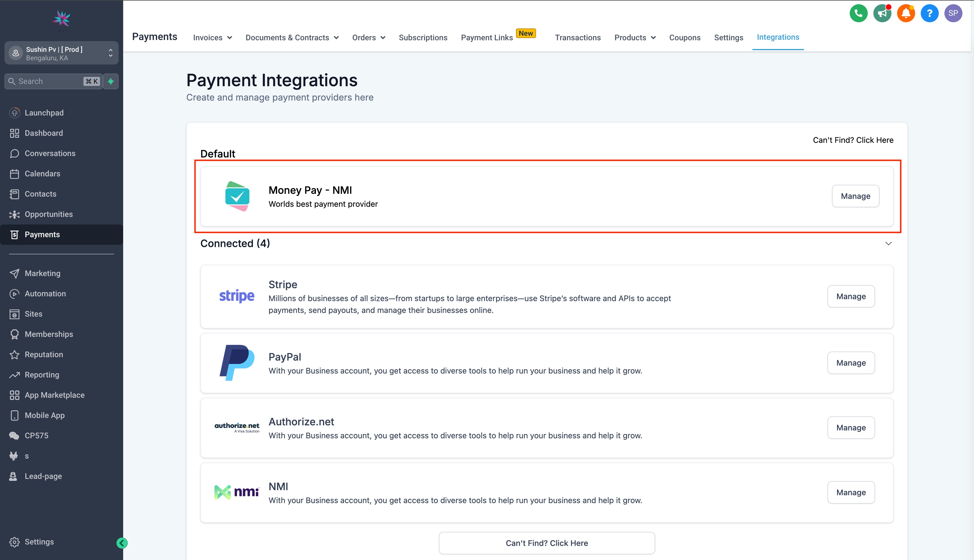This screenshot has width=974, height=560.
Task: Collapse the sidebar with the green arrow
Action: point(122,543)
